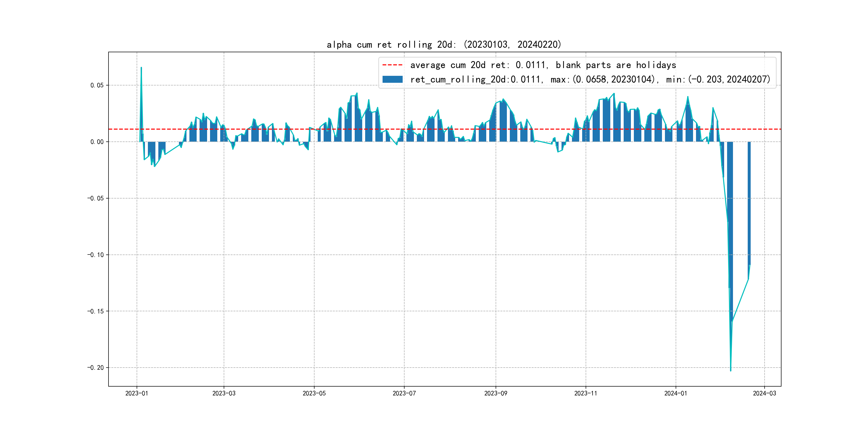Click the blue legend color patch
This screenshot has width=868, height=434.
[x=392, y=80]
